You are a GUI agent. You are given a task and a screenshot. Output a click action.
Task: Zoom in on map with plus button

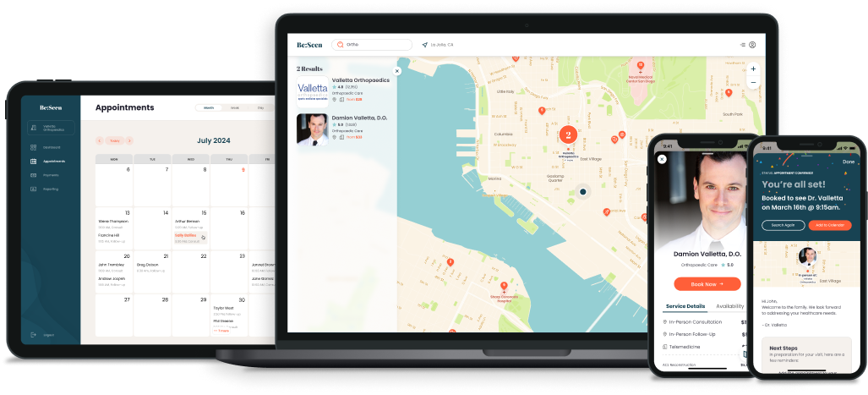[753, 69]
